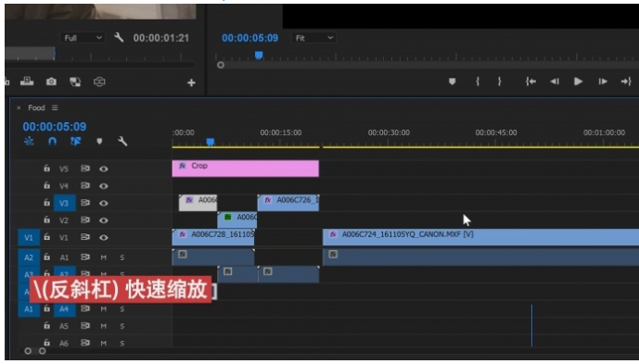This screenshot has width=639, height=364.
Task: Close the Food sequence tab
Action: coord(19,107)
